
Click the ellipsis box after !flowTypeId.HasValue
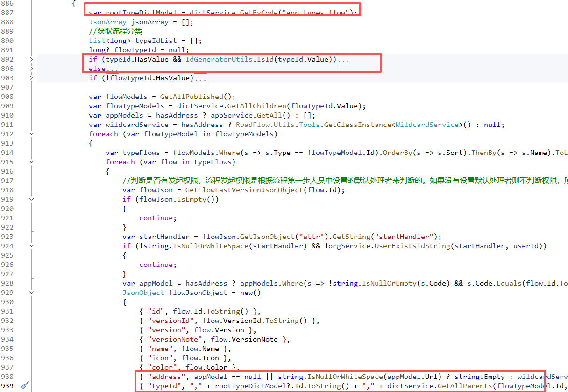(200, 78)
